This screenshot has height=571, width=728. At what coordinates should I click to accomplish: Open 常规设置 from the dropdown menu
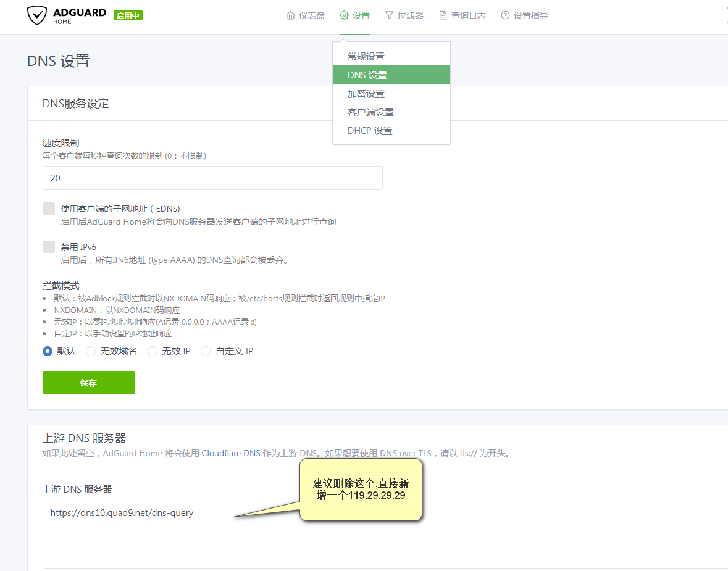tap(366, 57)
